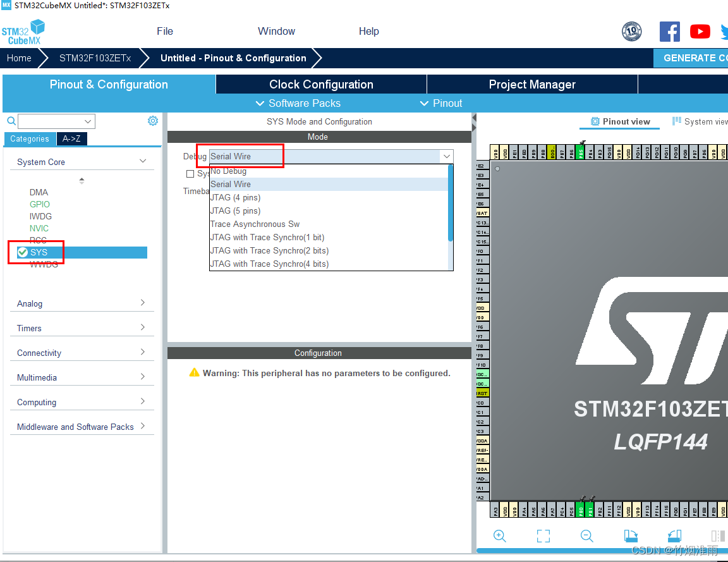Click the 10-year anniversary badge icon
Viewport: 728px width, 562px height.
click(x=631, y=32)
